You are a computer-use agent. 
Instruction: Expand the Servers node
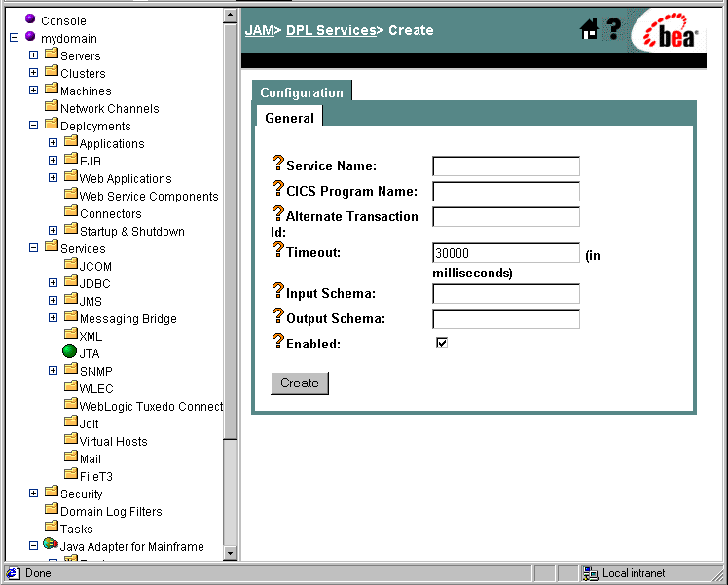tap(33, 55)
